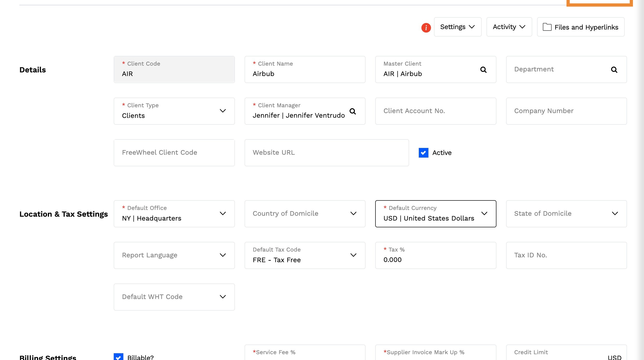Open the Settings dropdown menu
Screen dimensions: 644x360
457,27
